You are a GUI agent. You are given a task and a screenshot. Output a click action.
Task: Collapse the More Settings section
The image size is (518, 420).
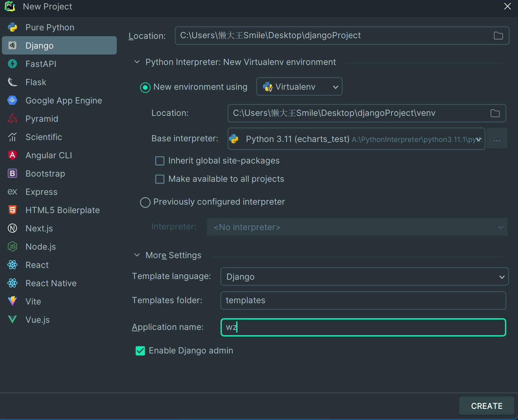click(137, 255)
